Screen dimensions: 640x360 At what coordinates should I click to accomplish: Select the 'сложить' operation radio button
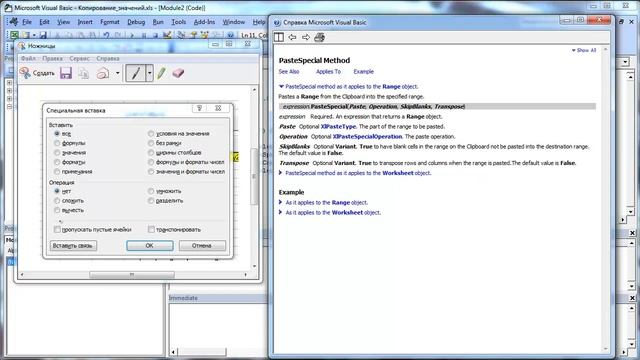[57, 200]
